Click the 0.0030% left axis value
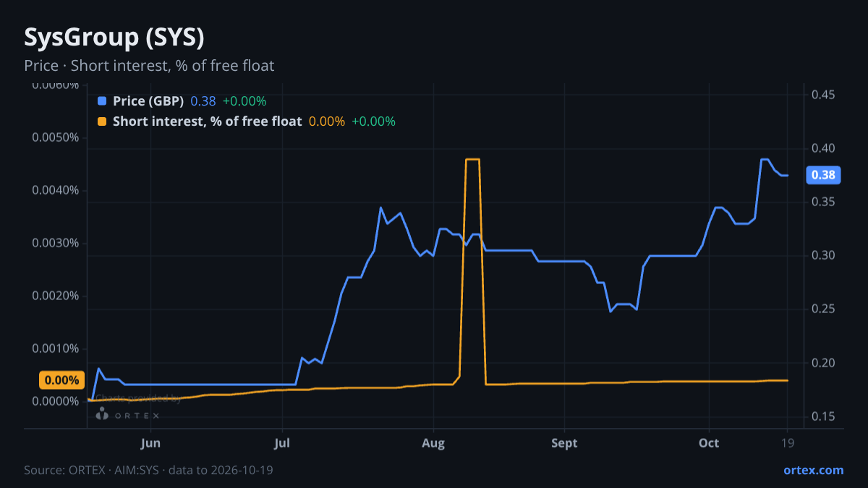Image resolution: width=868 pixels, height=488 pixels. [56, 243]
